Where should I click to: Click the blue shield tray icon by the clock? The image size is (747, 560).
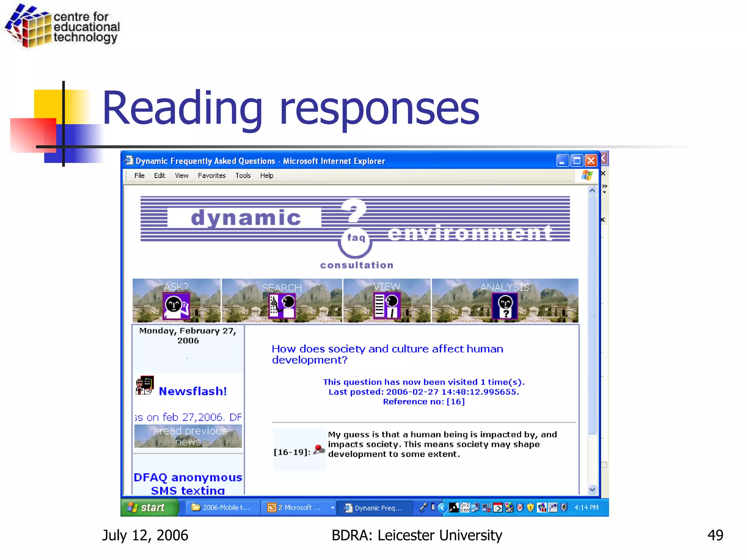[564, 507]
